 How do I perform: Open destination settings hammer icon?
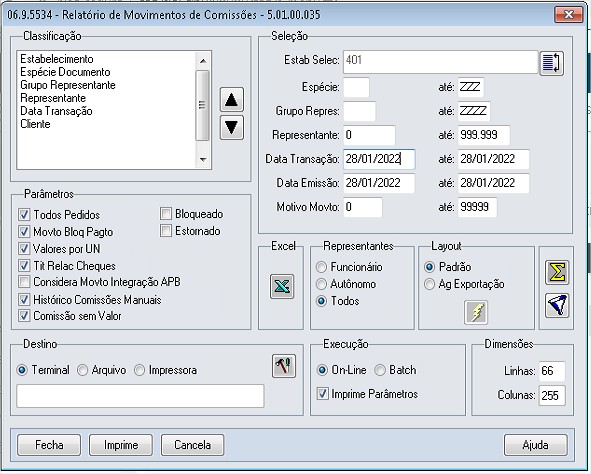point(283,366)
